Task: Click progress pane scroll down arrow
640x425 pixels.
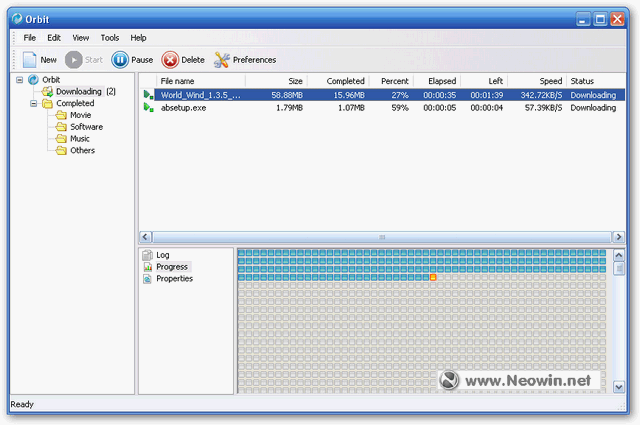Action: (619, 387)
